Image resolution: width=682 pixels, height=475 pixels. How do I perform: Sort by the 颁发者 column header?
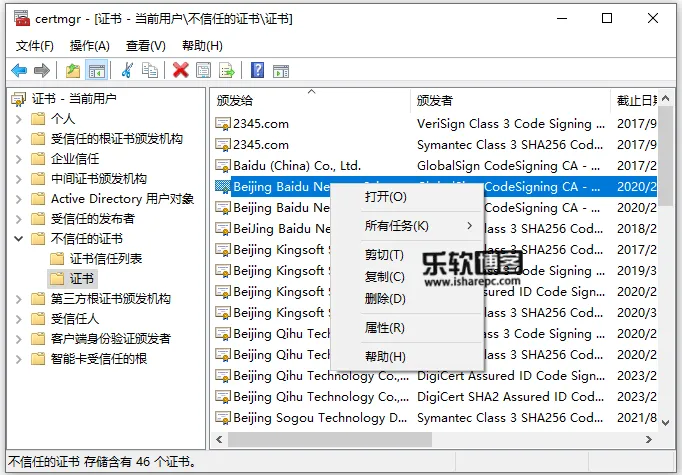pos(511,101)
